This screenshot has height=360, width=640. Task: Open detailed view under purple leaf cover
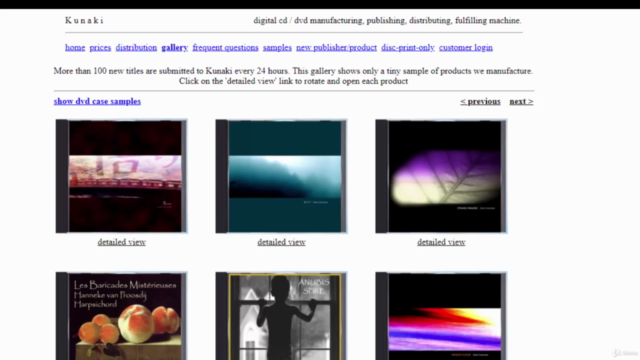(441, 242)
